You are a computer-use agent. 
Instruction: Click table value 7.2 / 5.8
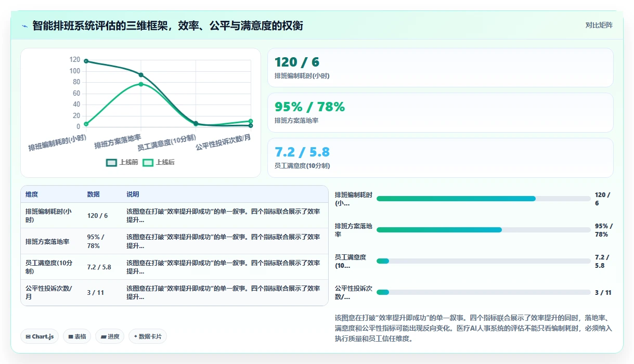pos(99,267)
